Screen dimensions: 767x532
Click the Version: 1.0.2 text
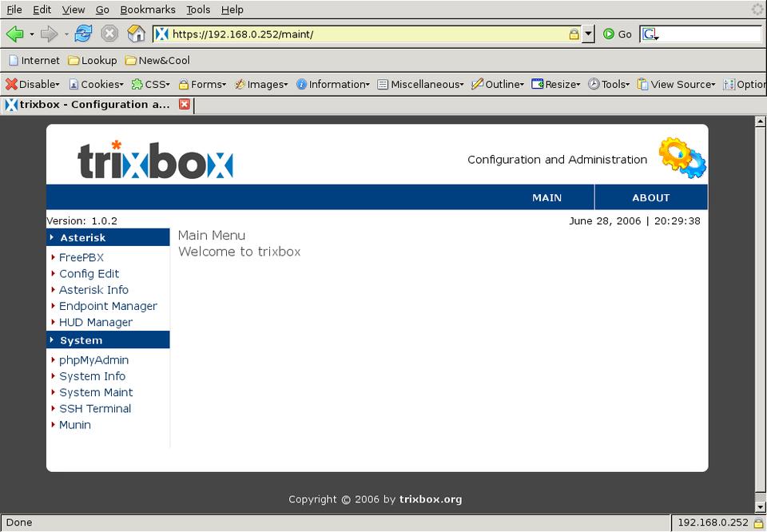click(x=81, y=221)
